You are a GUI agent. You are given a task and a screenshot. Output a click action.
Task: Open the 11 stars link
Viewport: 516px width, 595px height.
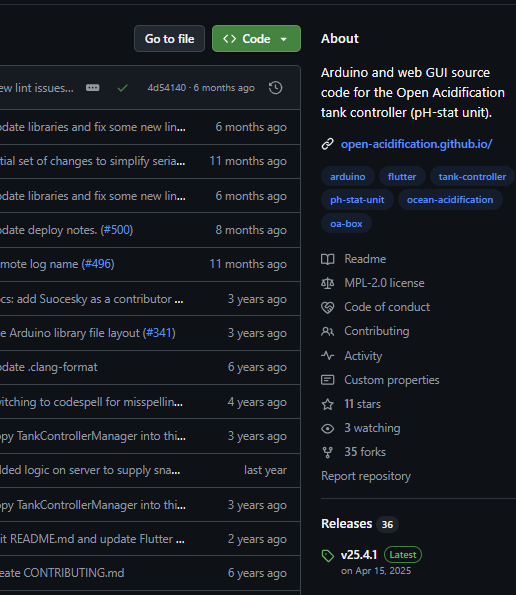point(362,404)
